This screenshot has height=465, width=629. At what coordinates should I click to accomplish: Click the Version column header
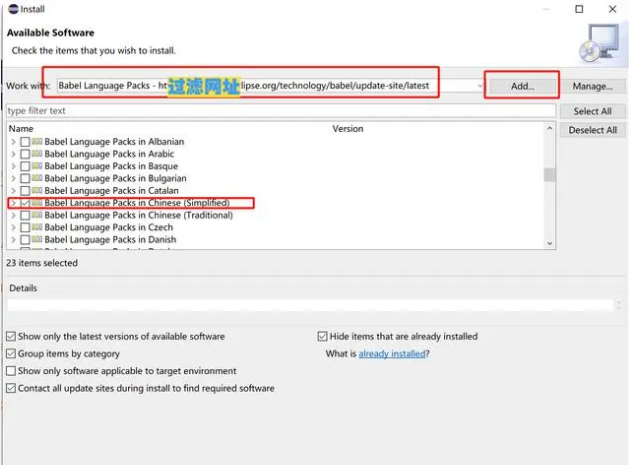(348, 129)
